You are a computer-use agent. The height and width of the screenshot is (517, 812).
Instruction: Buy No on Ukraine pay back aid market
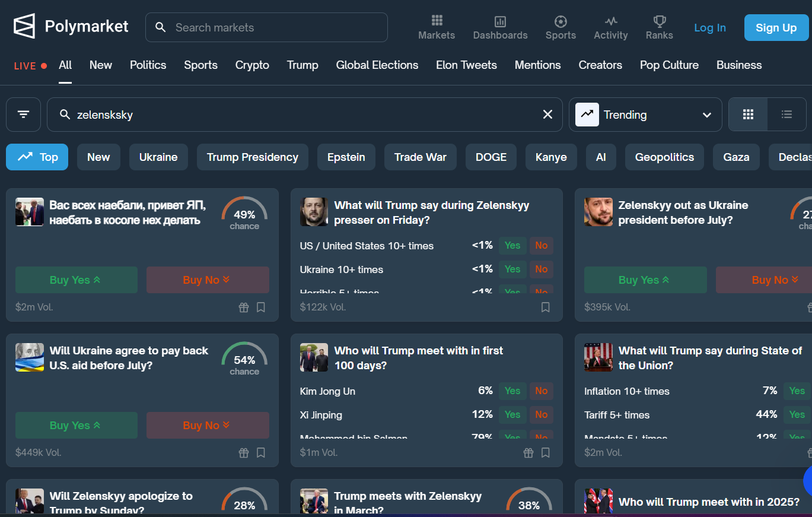[x=208, y=426]
